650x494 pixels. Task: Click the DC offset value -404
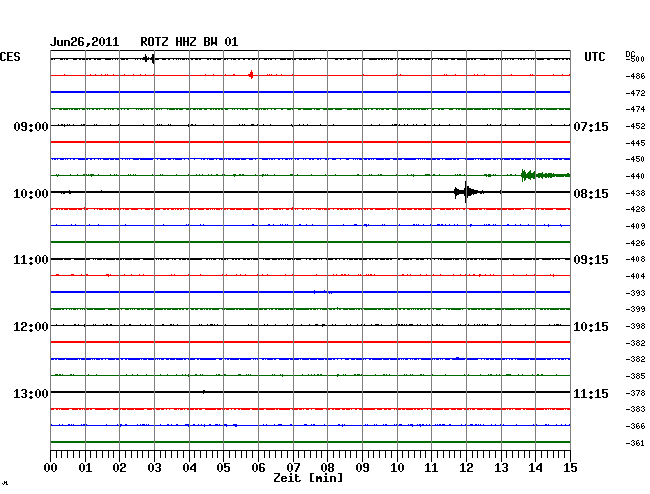click(x=635, y=276)
